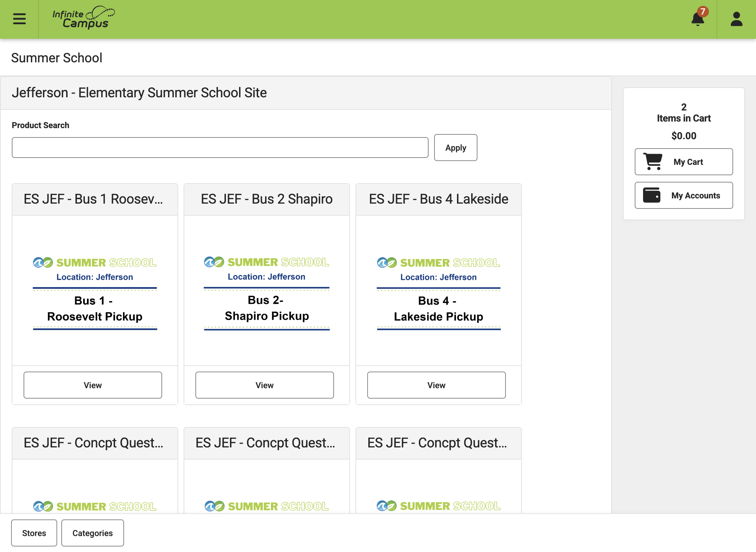Screen dimensions: 756x552
Task: Open the Stores button at bottom
Action: (34, 533)
